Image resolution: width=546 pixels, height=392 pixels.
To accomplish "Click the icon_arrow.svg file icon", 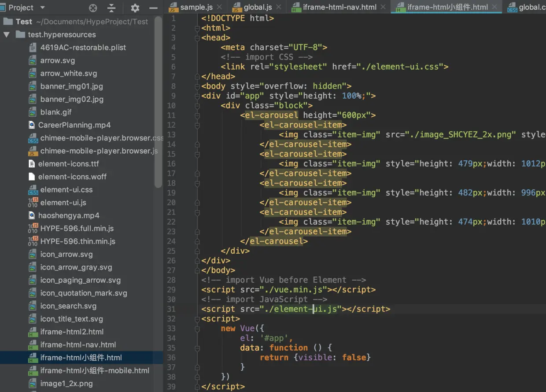I will point(32,254).
